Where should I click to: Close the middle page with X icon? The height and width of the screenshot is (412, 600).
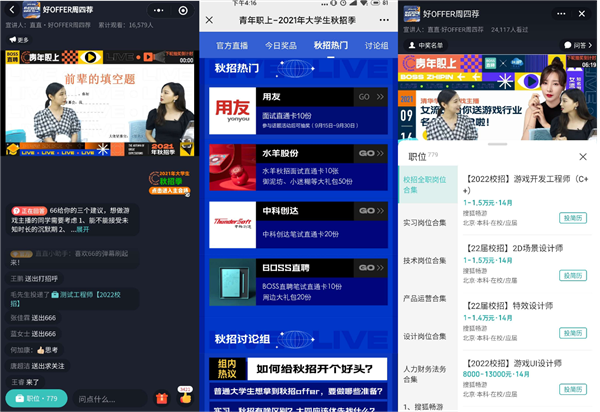(x=209, y=20)
